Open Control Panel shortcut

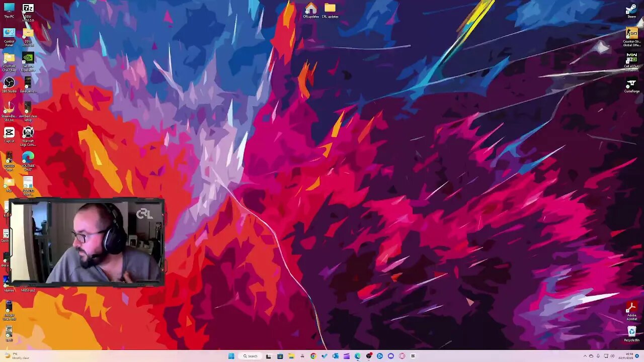(x=9, y=38)
